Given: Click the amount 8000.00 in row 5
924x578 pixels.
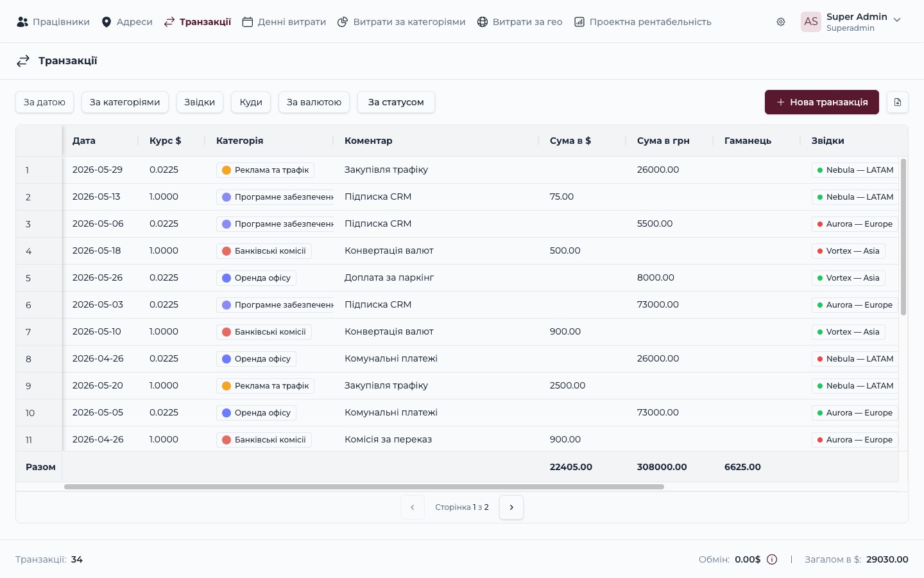Looking at the screenshot, I should pos(656,277).
